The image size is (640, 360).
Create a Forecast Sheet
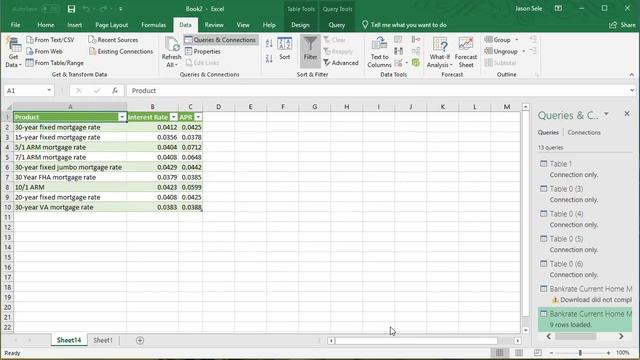tap(466, 52)
